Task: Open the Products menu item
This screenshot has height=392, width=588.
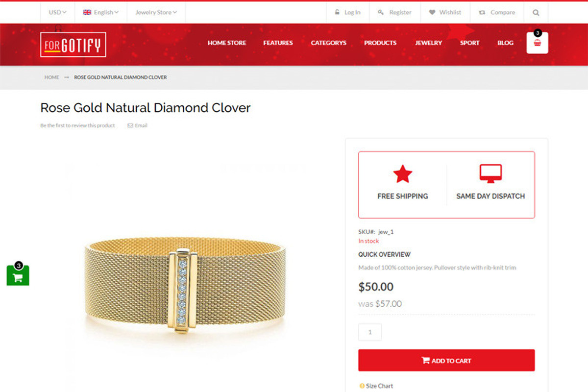Action: (380, 43)
